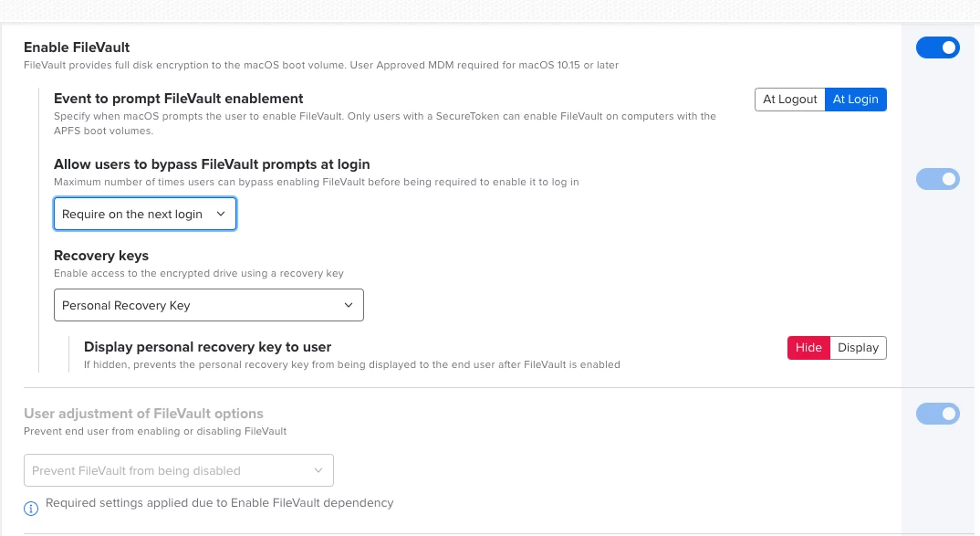This screenshot has width=980, height=536.
Task: Click the Enable FileVault heading
Action: point(77,47)
